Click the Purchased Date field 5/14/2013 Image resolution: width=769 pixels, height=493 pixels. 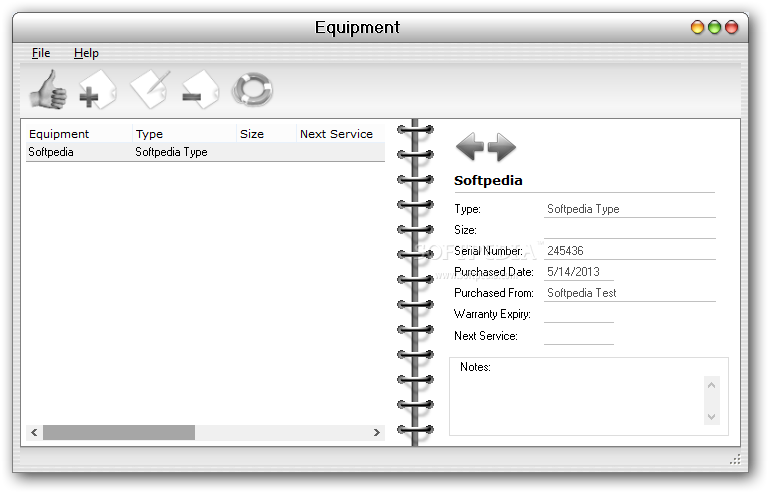579,272
